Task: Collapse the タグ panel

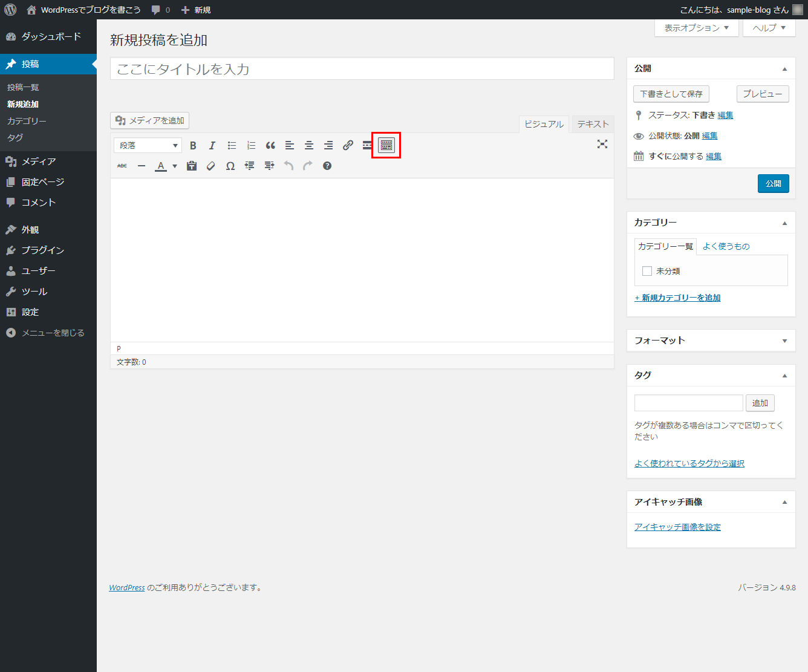Action: pyautogui.click(x=784, y=376)
